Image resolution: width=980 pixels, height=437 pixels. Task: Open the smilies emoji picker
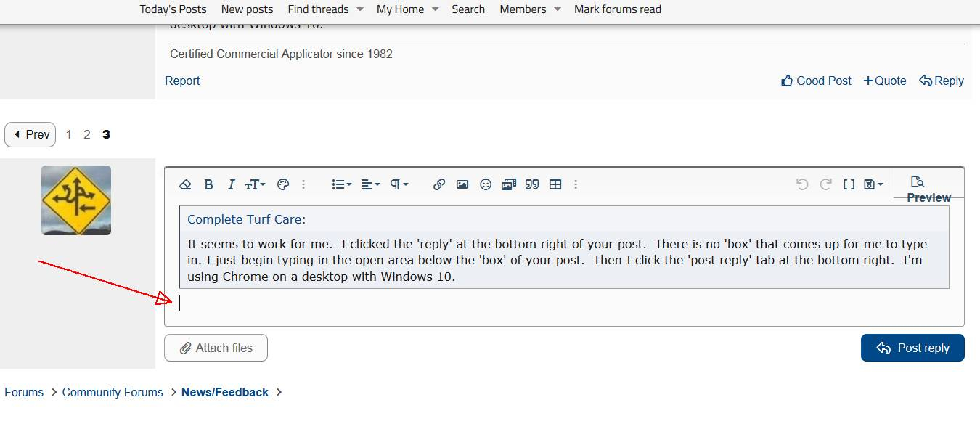pos(486,184)
